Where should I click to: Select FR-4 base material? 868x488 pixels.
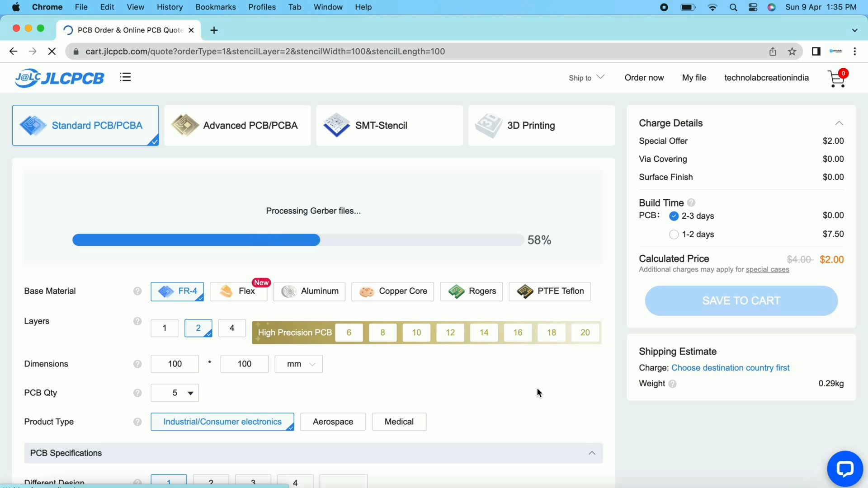[177, 291]
